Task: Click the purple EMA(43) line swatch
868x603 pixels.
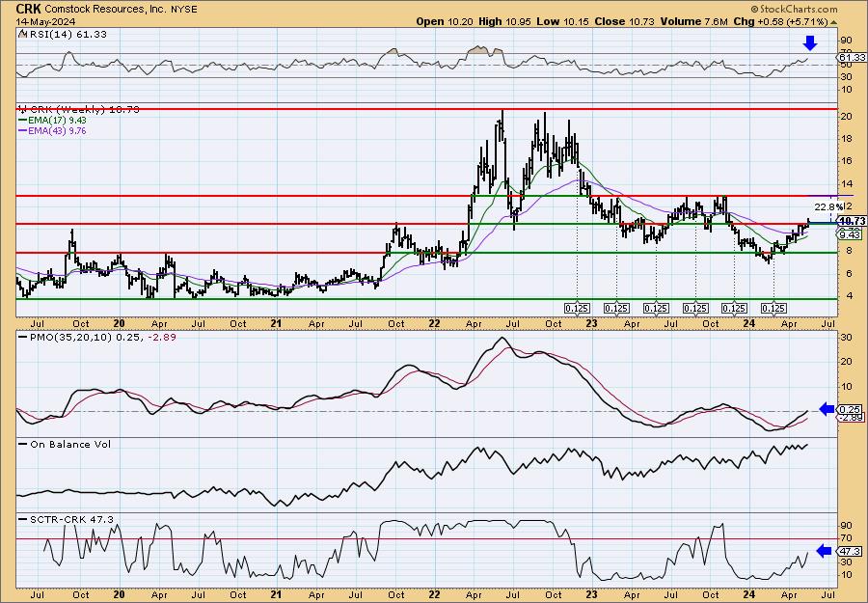Action: pyautogui.click(x=22, y=131)
